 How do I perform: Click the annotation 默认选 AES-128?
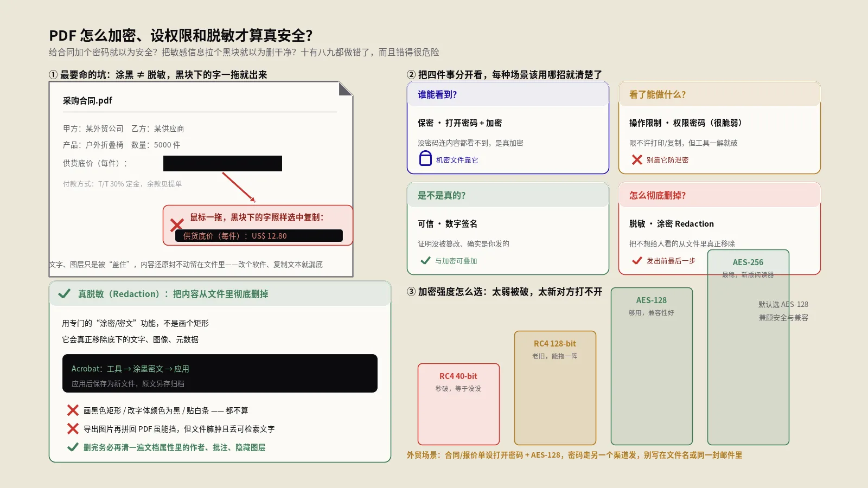(783, 304)
